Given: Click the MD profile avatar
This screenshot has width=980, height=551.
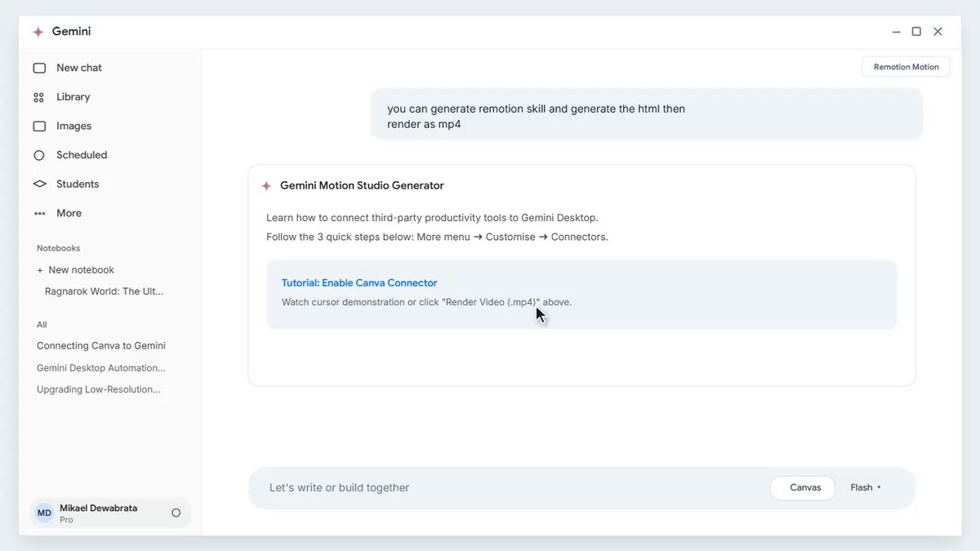Looking at the screenshot, I should coord(44,513).
